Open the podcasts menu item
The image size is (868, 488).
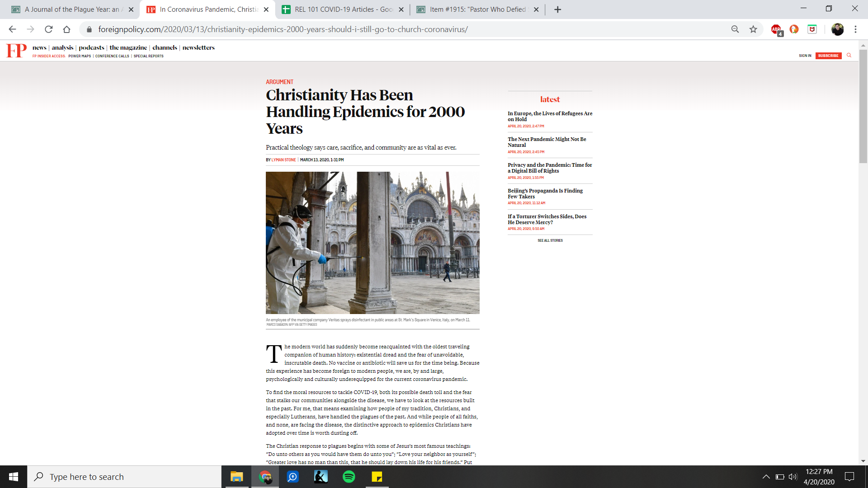tap(91, 47)
